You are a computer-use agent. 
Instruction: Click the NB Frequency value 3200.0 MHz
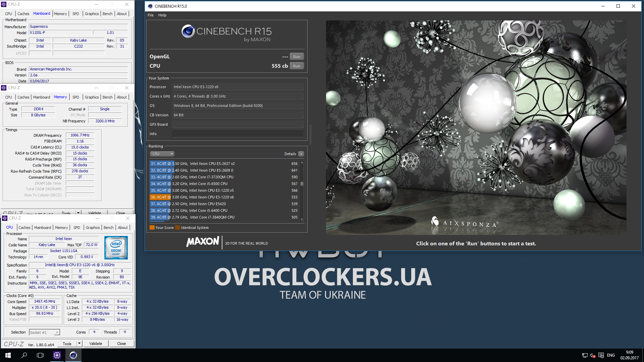click(x=105, y=121)
